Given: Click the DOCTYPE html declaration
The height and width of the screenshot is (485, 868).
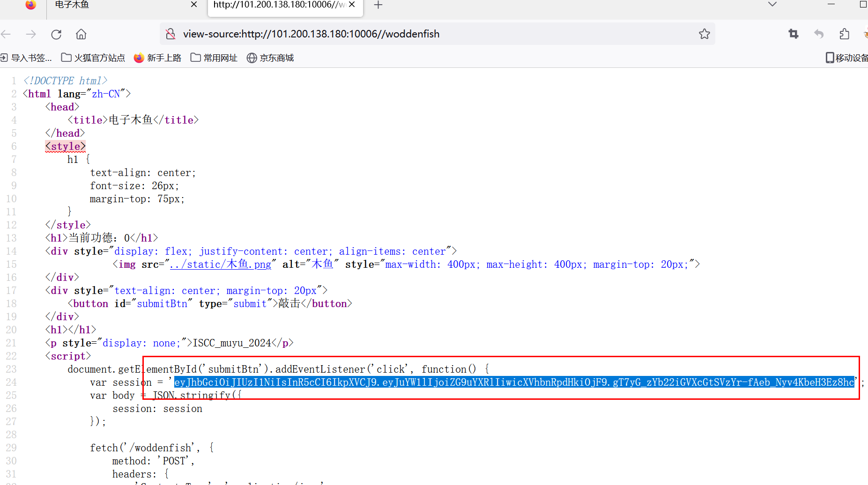Looking at the screenshot, I should pyautogui.click(x=66, y=81).
